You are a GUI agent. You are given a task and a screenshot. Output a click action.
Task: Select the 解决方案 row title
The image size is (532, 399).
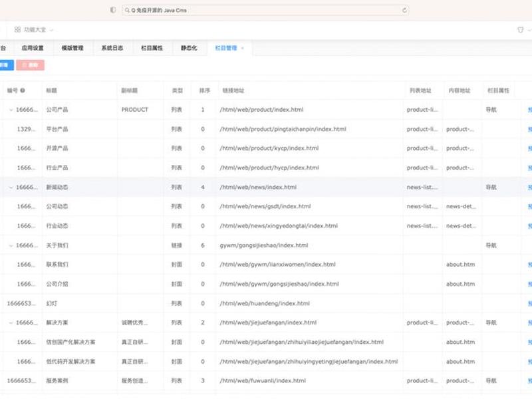[x=57, y=323]
